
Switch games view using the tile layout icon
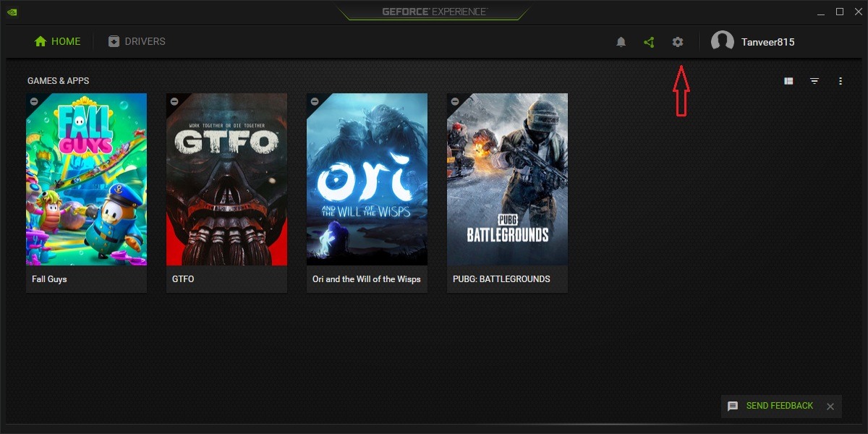click(788, 80)
